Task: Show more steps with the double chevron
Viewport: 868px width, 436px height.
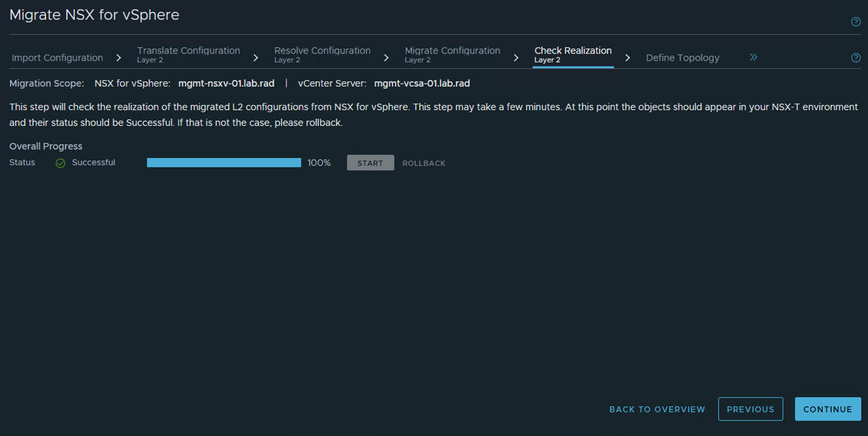Action: (x=753, y=57)
